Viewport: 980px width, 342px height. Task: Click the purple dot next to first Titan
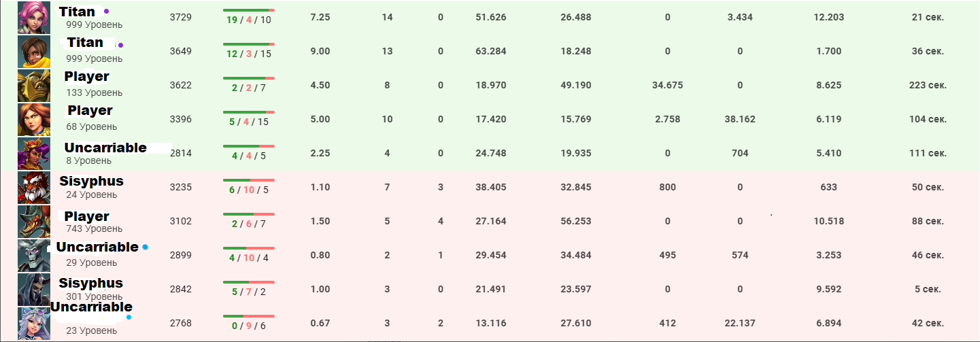[106, 12]
